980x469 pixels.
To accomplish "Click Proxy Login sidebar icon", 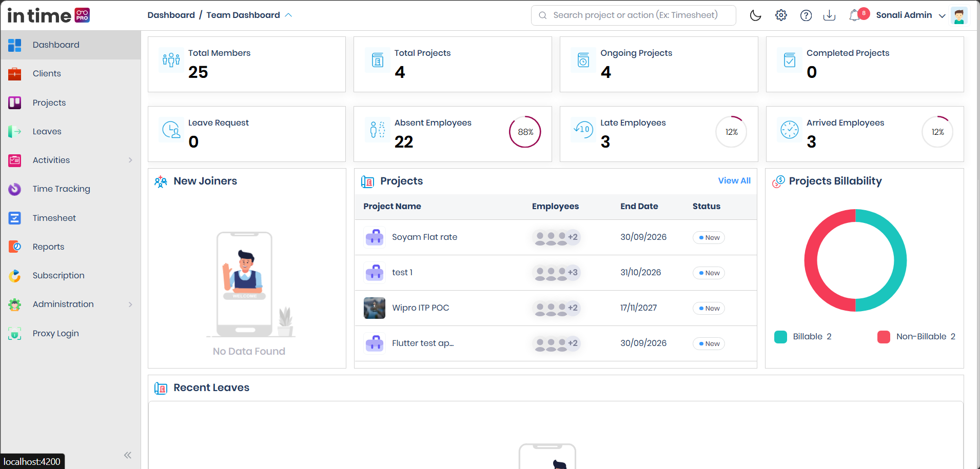I will coord(15,333).
